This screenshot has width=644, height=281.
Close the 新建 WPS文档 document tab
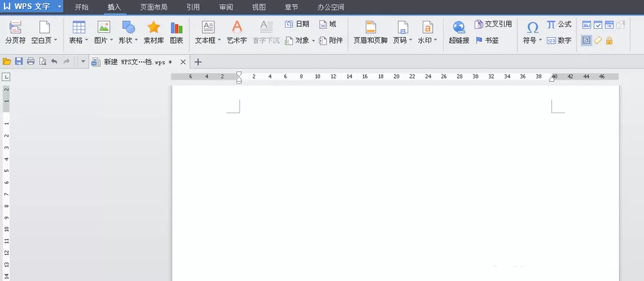[x=183, y=62]
